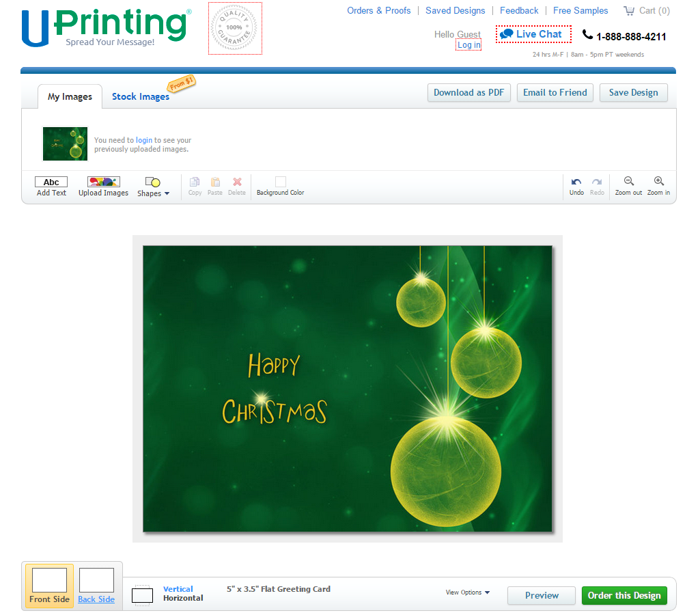Viewport: 700px width, 613px height.
Task: Select the Christmas text on the card
Action: tap(274, 411)
